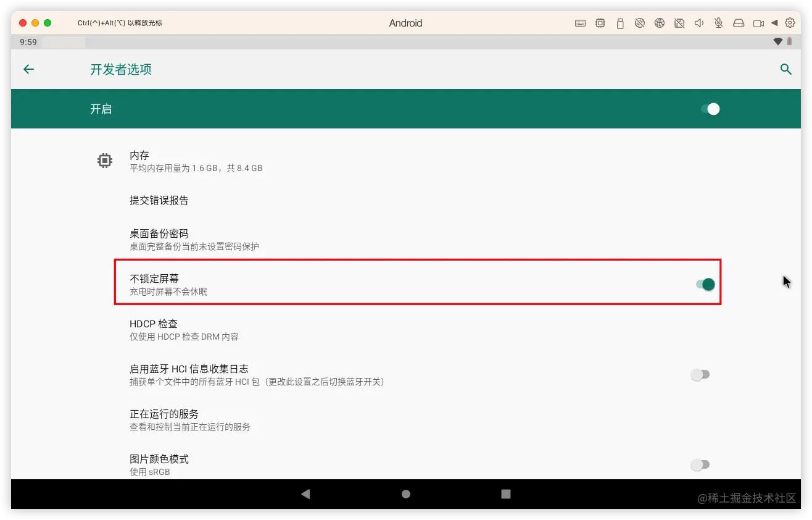Tap the Android home circle button

pyautogui.click(x=406, y=494)
